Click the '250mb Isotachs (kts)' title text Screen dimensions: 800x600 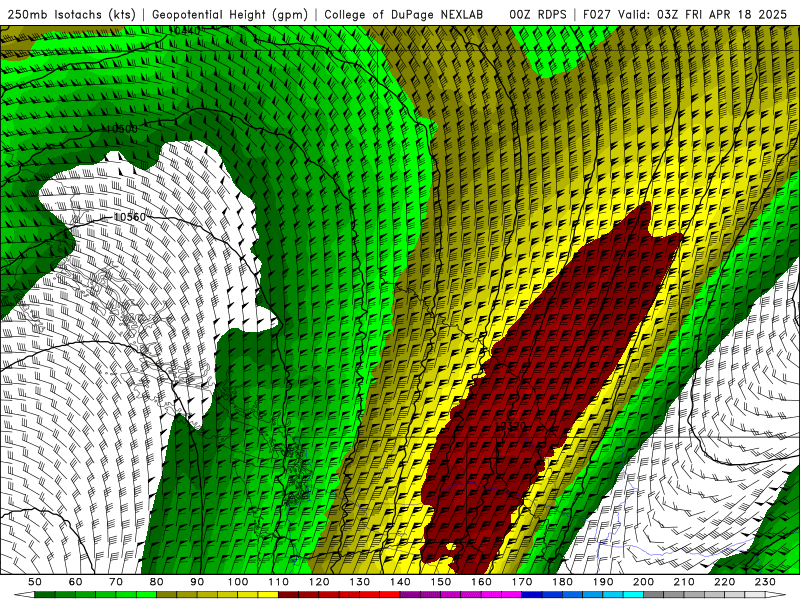(72, 14)
